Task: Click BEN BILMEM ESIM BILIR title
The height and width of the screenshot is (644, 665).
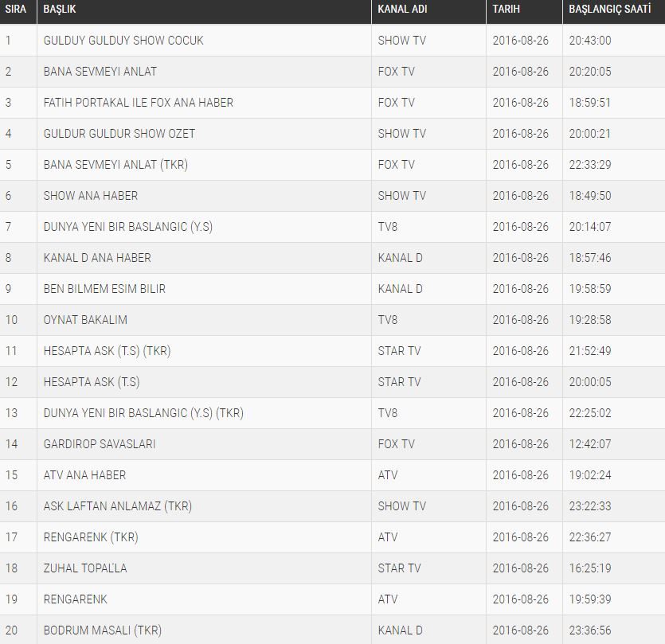Action: 104,289
